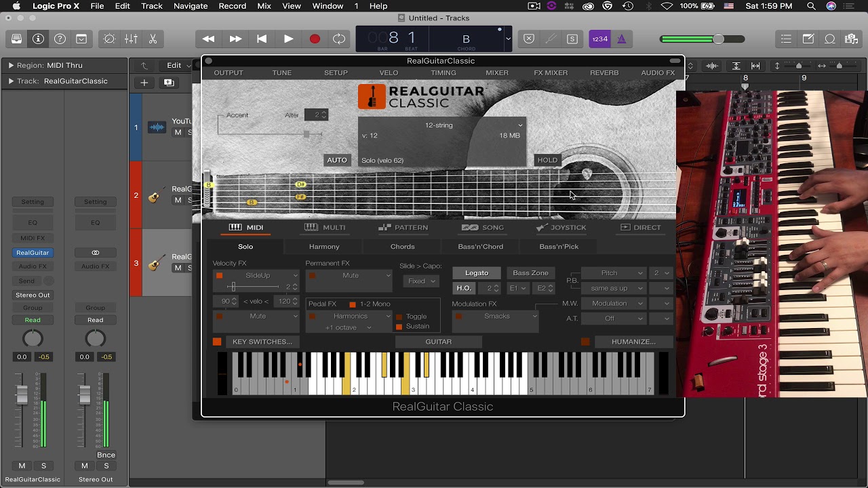868x488 pixels.
Task: Toggle the AUTO button
Action: (x=337, y=161)
